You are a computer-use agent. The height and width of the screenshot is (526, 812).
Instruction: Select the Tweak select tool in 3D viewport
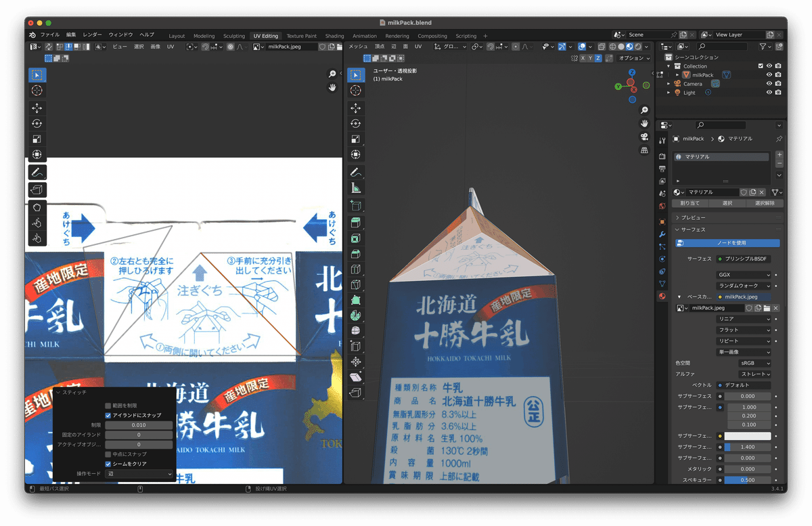[x=356, y=74]
